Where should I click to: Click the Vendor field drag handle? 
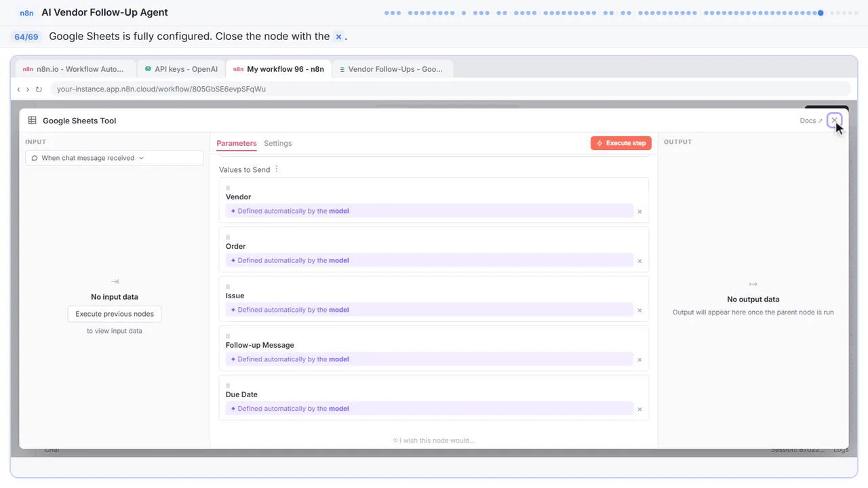pos(228,188)
